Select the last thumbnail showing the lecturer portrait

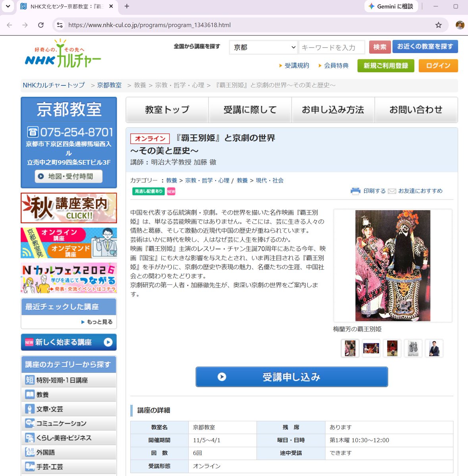434,348
